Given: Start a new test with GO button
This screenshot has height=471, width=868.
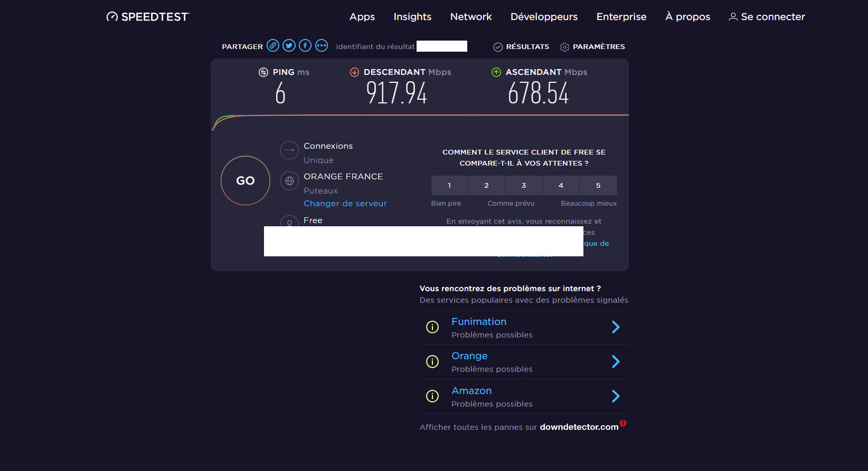Looking at the screenshot, I should tap(246, 180).
